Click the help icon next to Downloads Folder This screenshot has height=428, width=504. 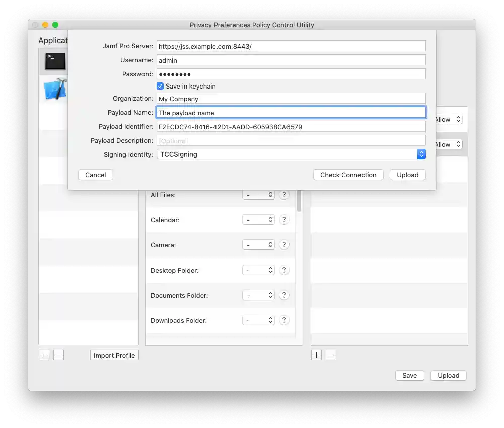click(x=284, y=320)
